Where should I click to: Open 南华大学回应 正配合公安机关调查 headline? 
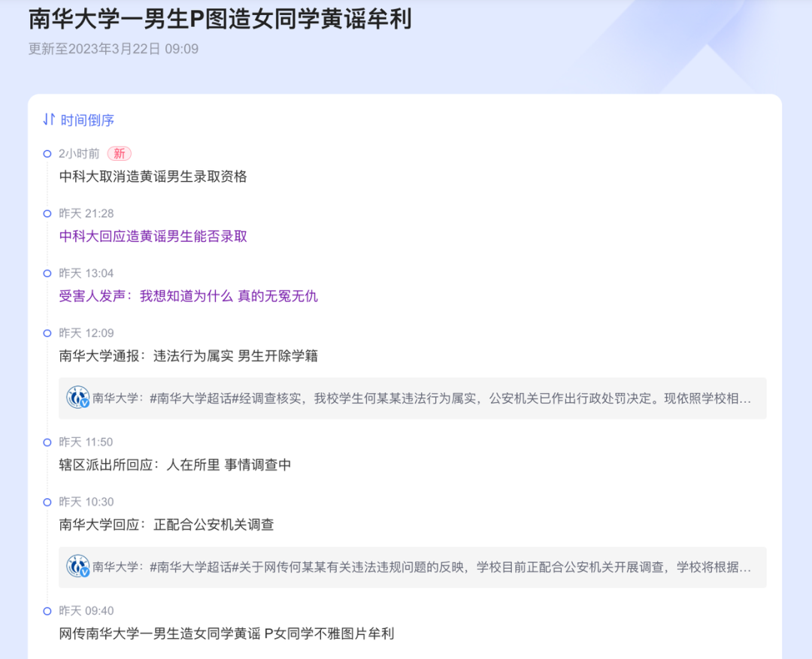[x=166, y=524]
